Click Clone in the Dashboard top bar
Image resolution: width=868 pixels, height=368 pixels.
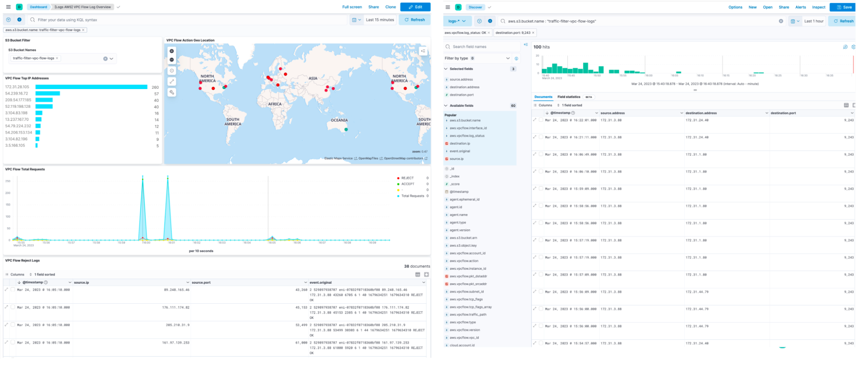pos(390,7)
